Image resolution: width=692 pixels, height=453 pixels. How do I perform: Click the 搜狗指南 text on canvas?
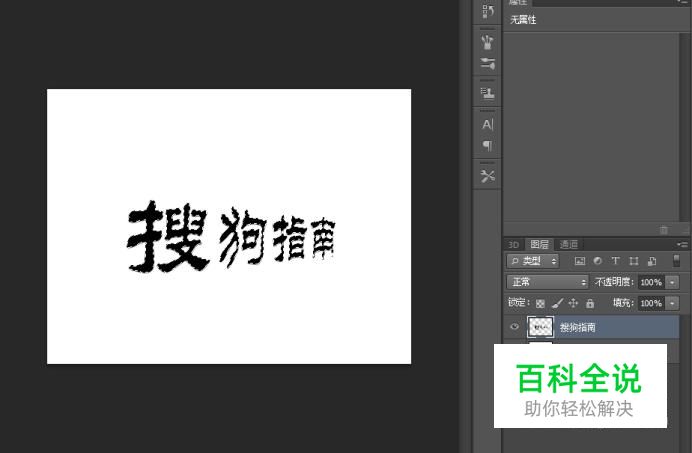(x=231, y=236)
